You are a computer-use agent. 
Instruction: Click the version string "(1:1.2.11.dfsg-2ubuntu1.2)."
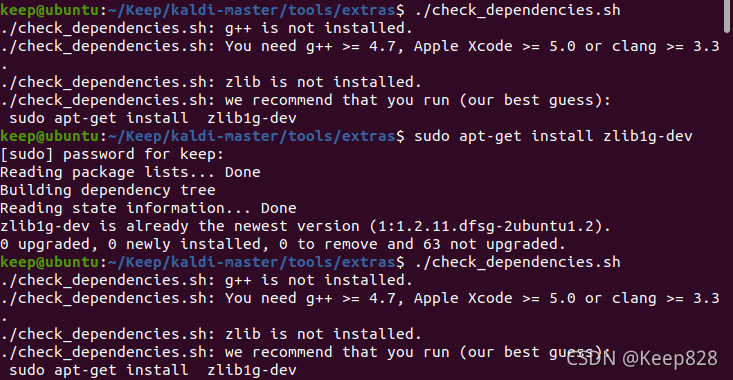point(490,226)
